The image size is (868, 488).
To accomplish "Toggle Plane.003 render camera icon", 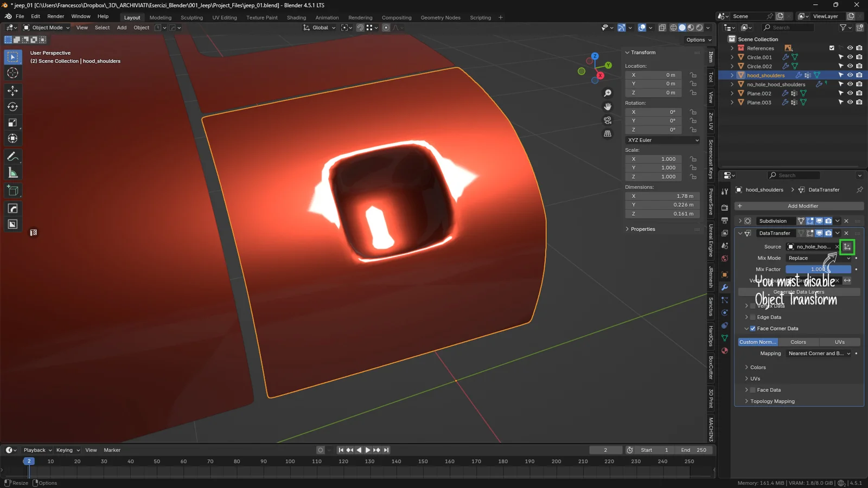I will click(x=859, y=102).
